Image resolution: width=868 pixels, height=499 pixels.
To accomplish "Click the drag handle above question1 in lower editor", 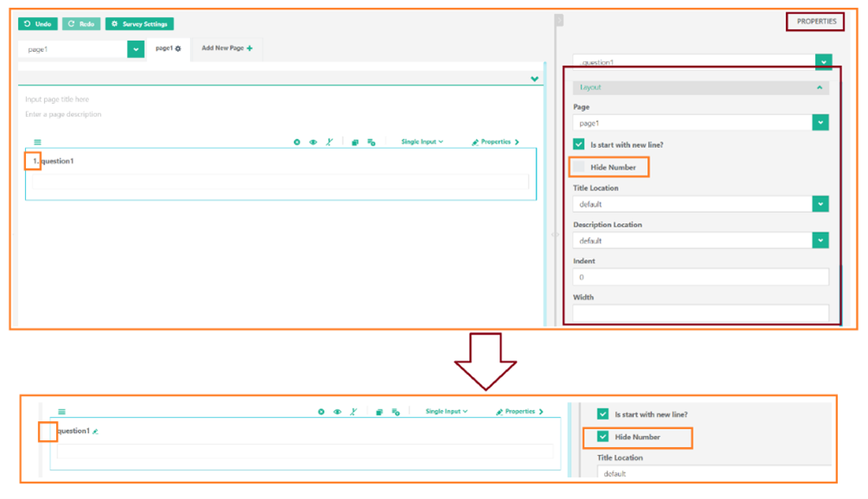I will click(62, 412).
